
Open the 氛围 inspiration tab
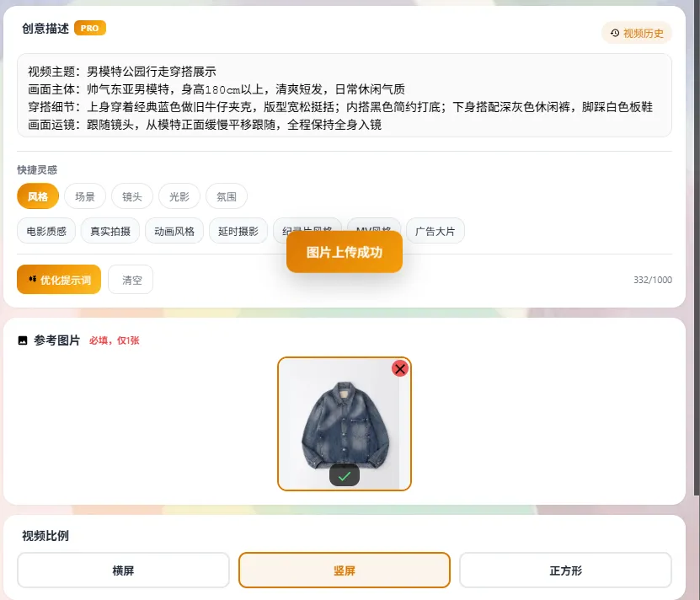(227, 196)
